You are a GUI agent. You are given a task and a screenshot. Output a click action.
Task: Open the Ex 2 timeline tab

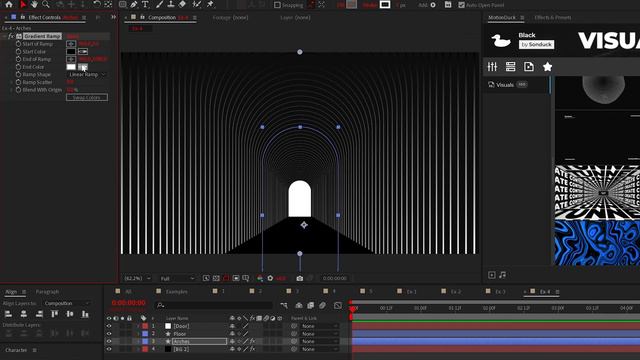click(x=456, y=291)
